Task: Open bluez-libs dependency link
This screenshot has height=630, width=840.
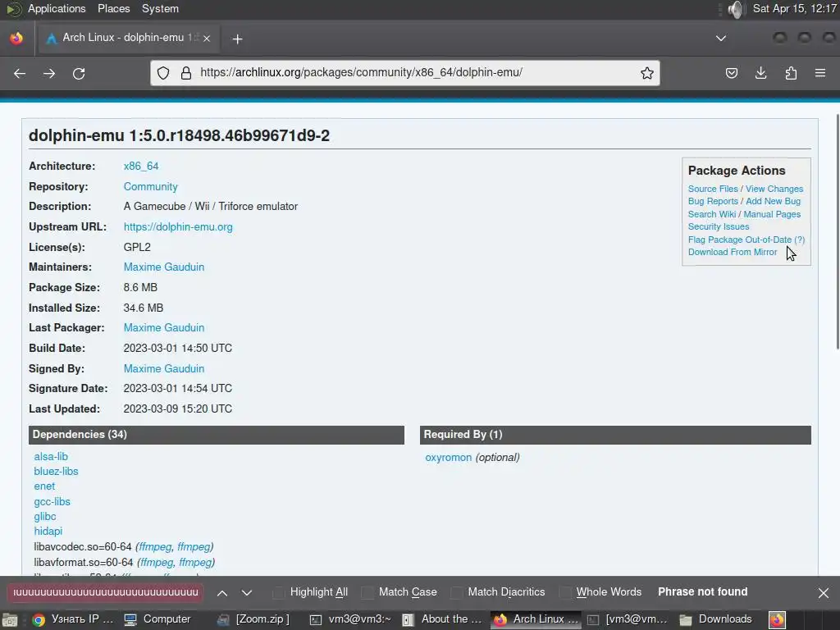Action: (56, 472)
